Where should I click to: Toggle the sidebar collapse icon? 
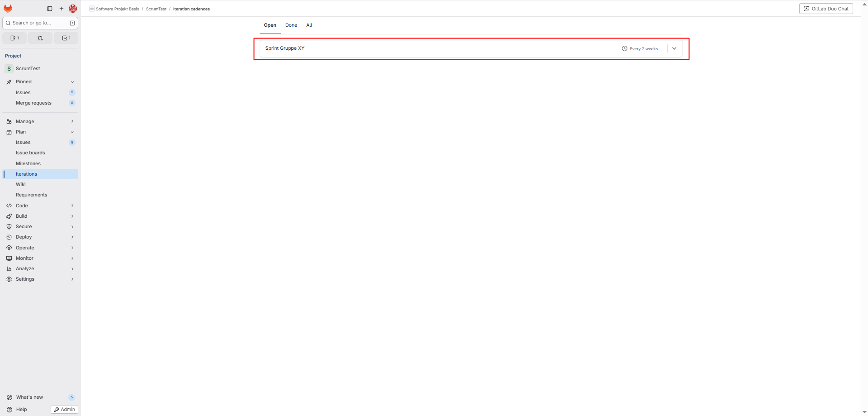50,9
